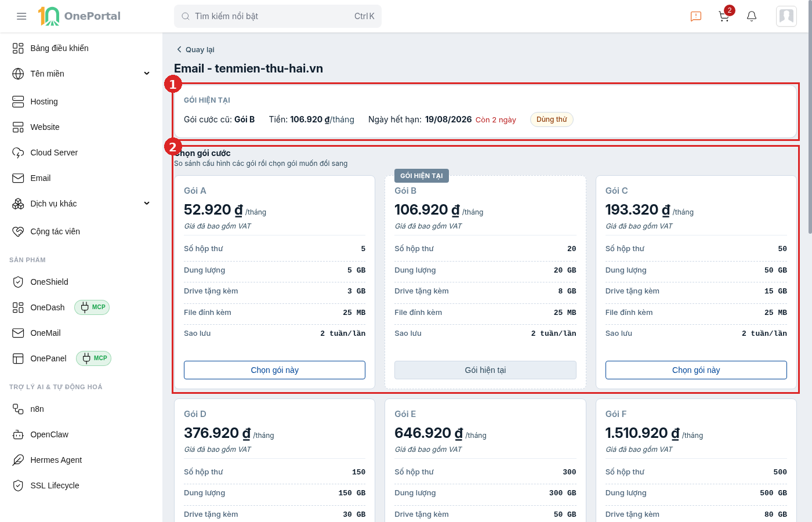Click the GÓI HIỆN TẠI tag on Gói B
The width and height of the screenshot is (812, 522).
click(x=422, y=176)
